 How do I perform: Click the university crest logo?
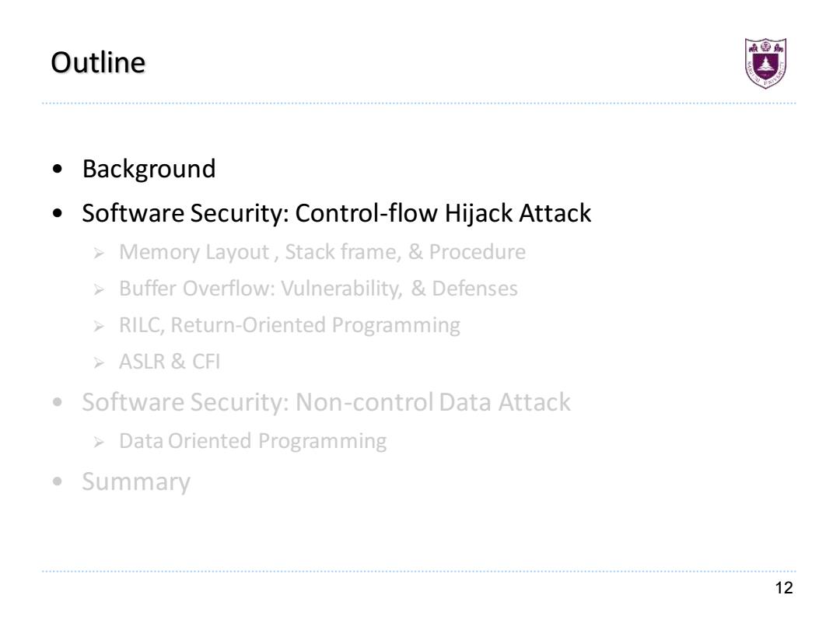(x=765, y=63)
